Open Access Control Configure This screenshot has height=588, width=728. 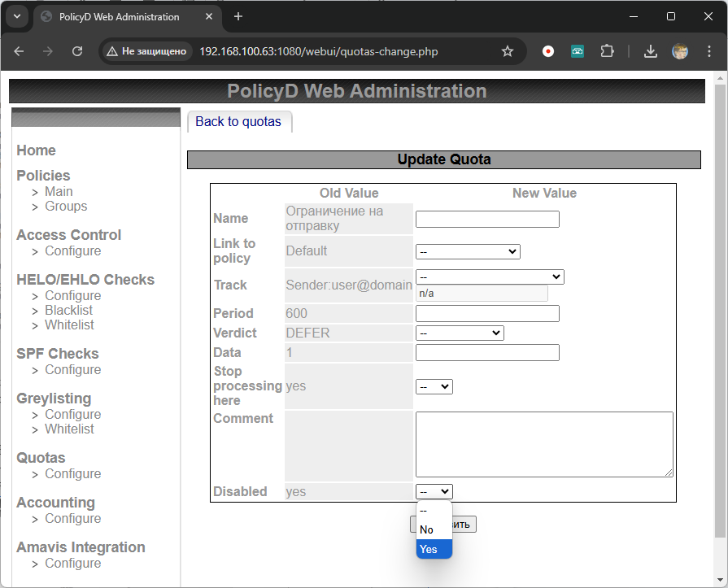(73, 250)
